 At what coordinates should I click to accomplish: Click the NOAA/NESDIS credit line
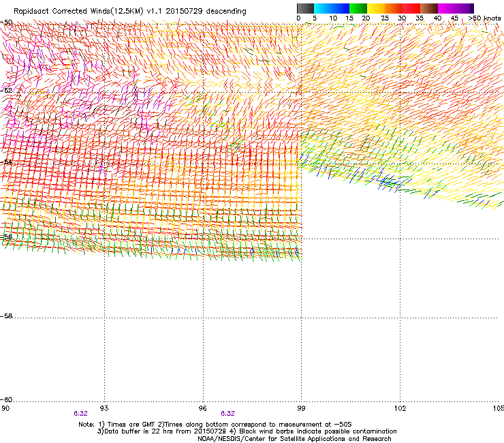[x=294, y=439]
